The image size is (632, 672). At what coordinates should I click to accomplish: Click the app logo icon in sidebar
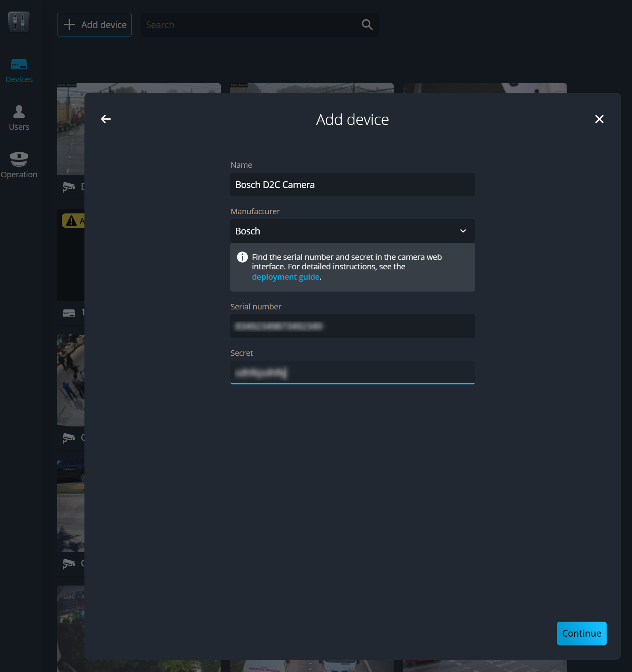tap(19, 21)
